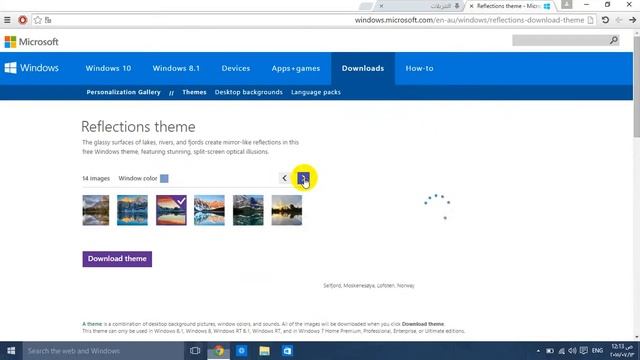Switch to the Arabic-titled browser tab

pos(420,6)
